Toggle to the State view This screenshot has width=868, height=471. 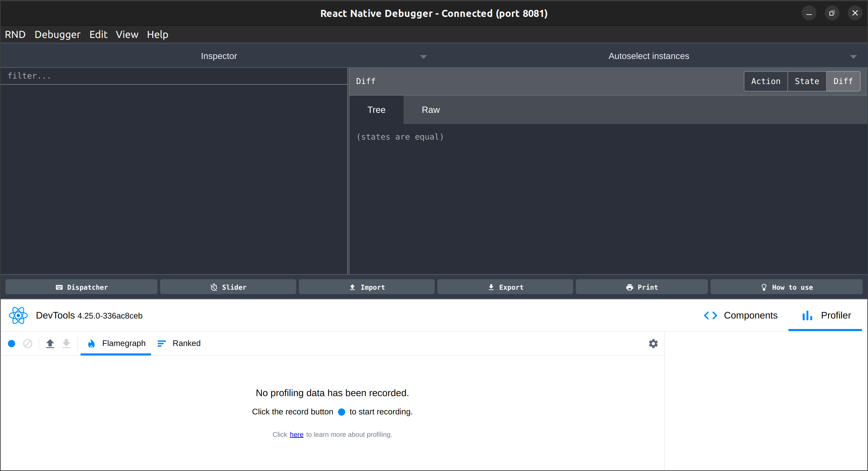tap(807, 81)
